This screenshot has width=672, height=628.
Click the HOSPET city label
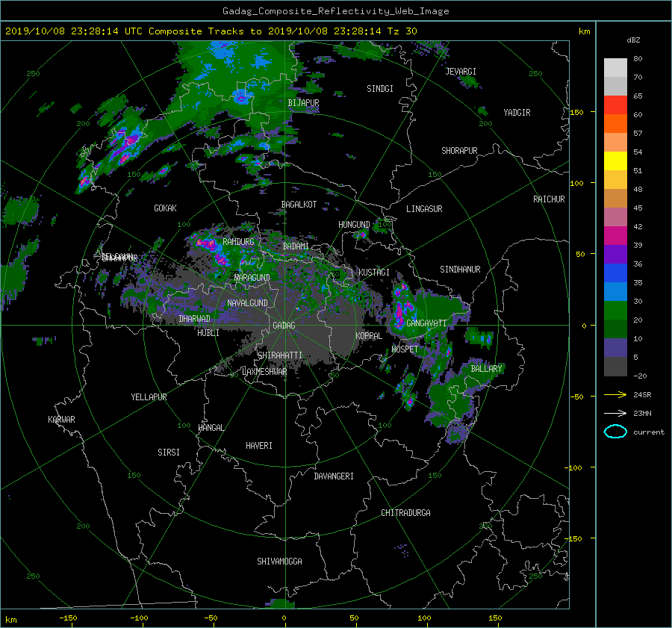click(x=405, y=349)
